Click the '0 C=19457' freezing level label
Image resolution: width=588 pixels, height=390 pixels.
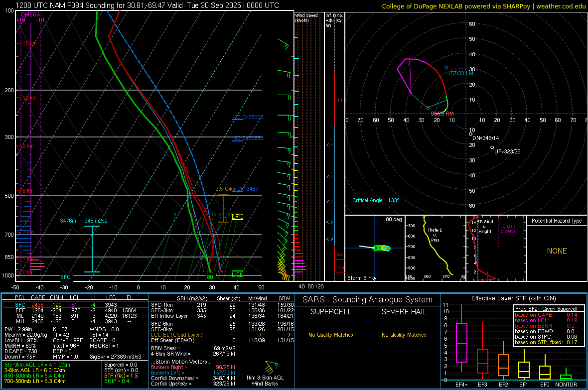click(x=246, y=189)
